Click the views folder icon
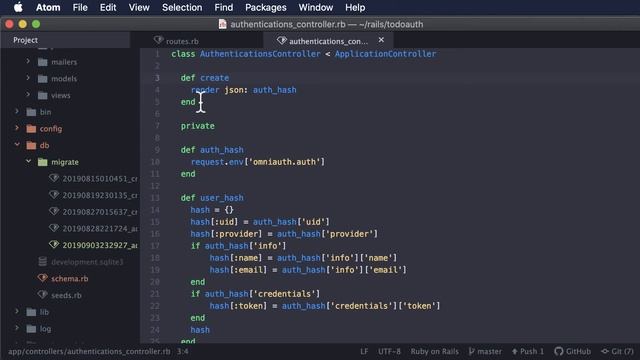 pyautogui.click(x=42, y=96)
